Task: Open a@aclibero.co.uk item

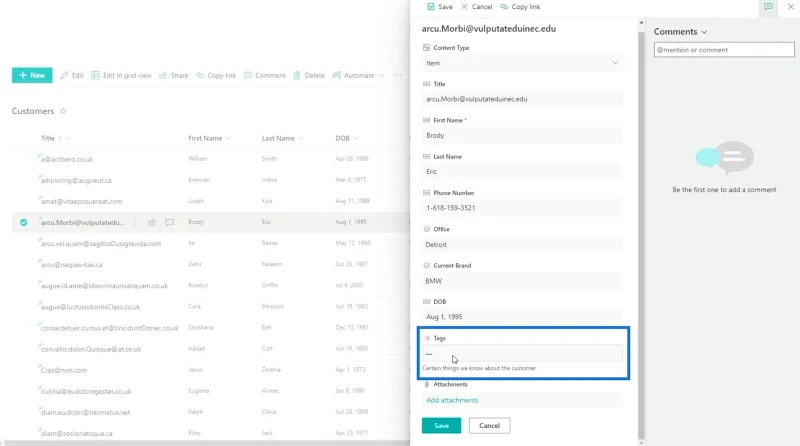Action: 67,159
